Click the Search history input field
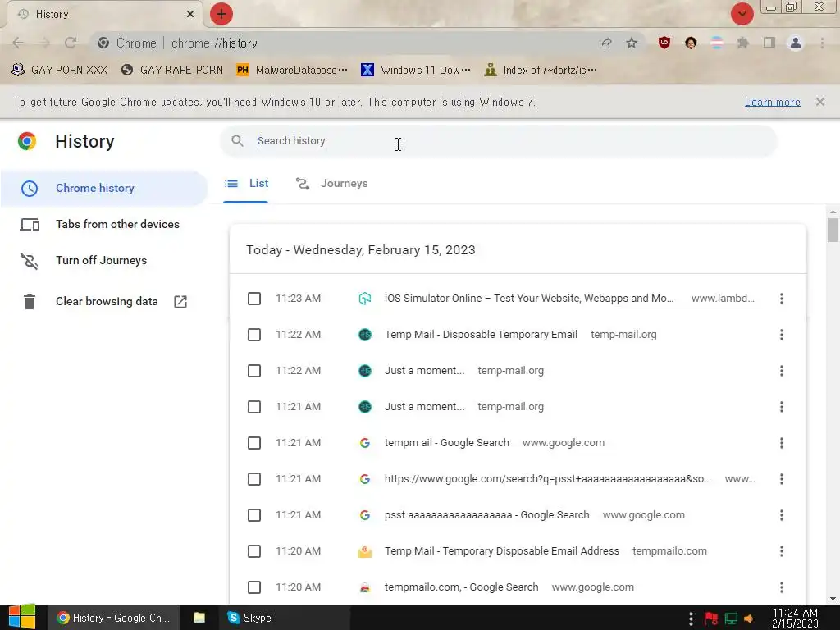The width and height of the screenshot is (840, 630). coord(498,141)
